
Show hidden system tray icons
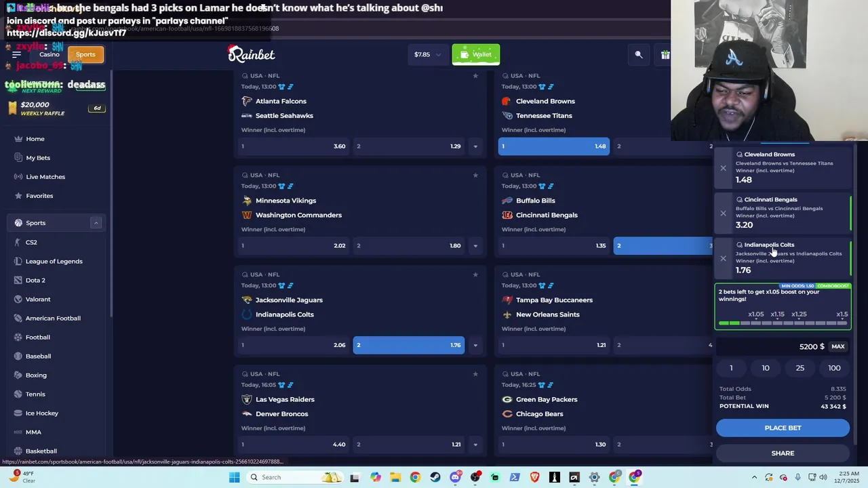click(754, 477)
